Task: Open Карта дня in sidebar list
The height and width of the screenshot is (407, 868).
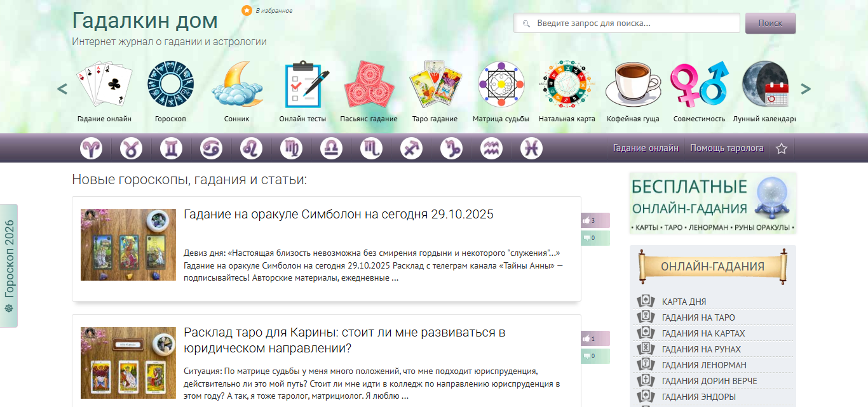Action: click(x=684, y=302)
